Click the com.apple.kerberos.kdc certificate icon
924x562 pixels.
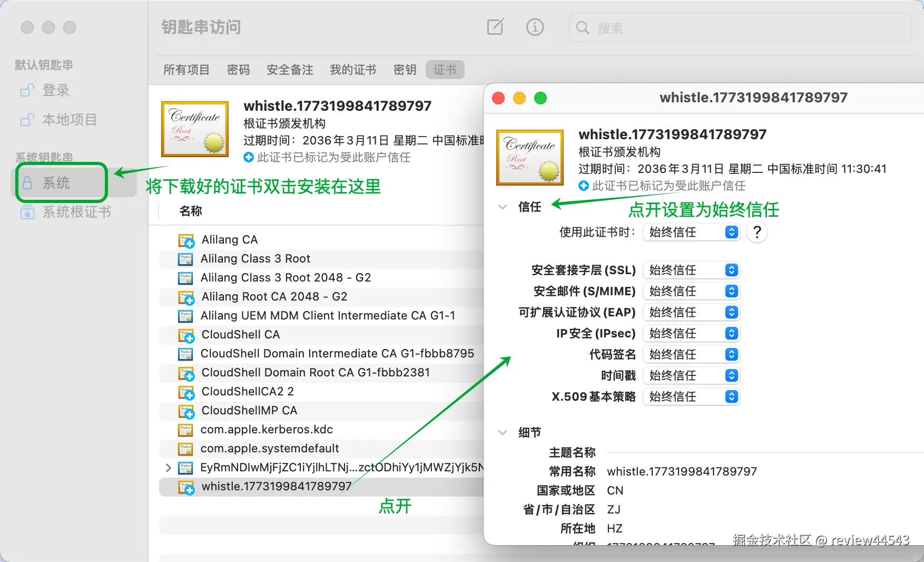tap(185, 430)
